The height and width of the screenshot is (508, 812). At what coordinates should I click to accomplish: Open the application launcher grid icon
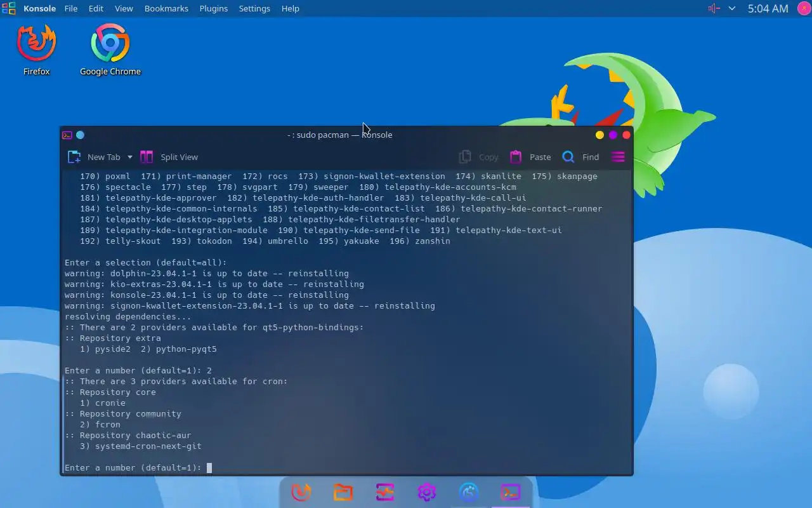tap(9, 8)
